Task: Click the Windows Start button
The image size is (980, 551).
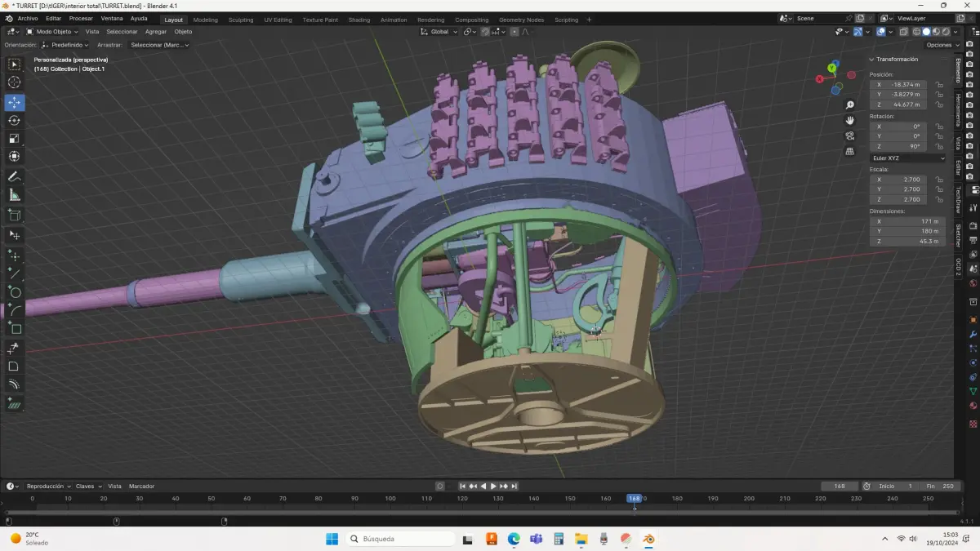Action: pyautogui.click(x=332, y=539)
